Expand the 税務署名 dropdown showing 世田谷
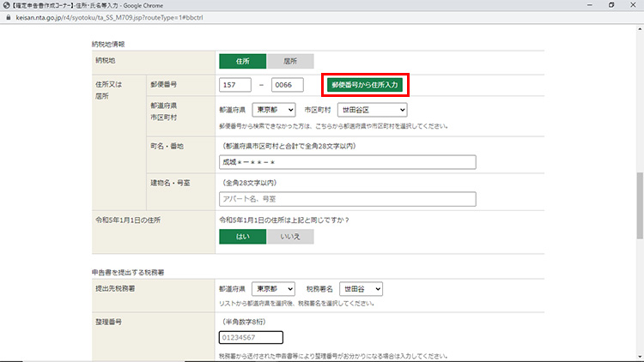This screenshot has width=644, height=362. (x=361, y=289)
